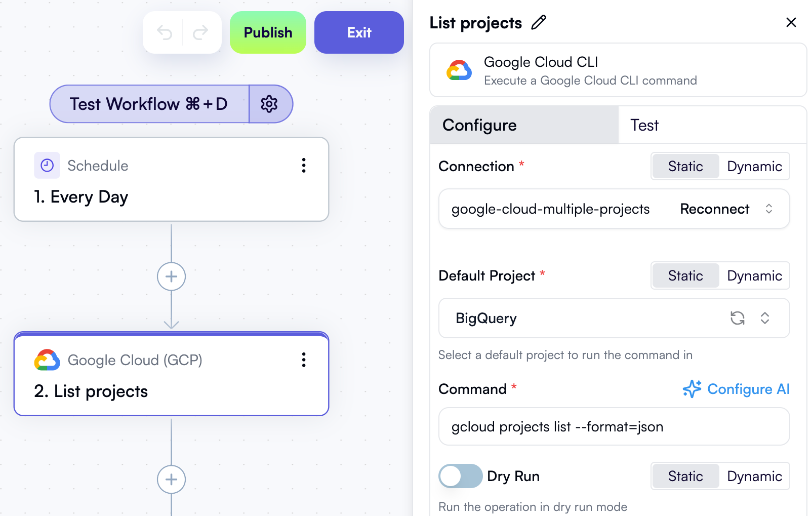
Task: Click the Schedule clock icon
Action: tap(47, 165)
